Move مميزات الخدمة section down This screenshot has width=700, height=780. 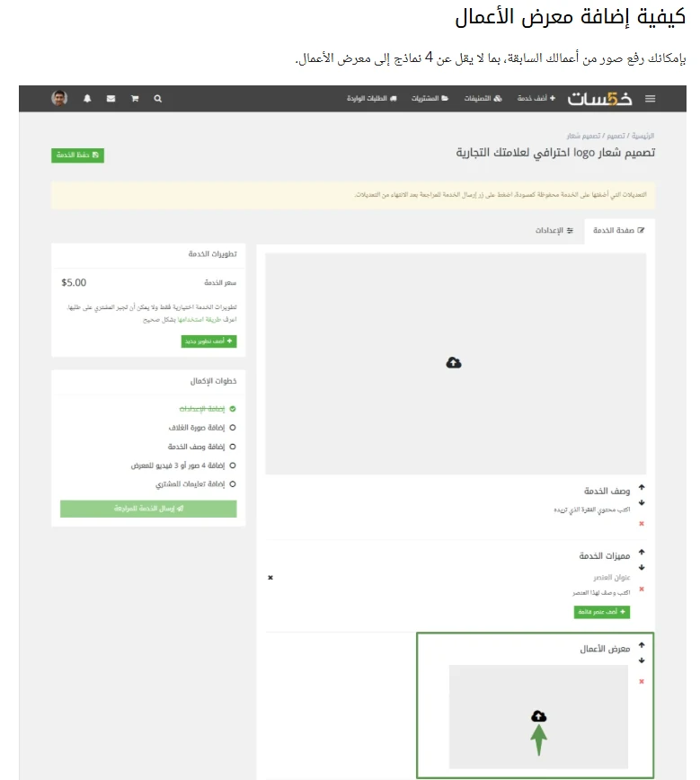point(642,567)
